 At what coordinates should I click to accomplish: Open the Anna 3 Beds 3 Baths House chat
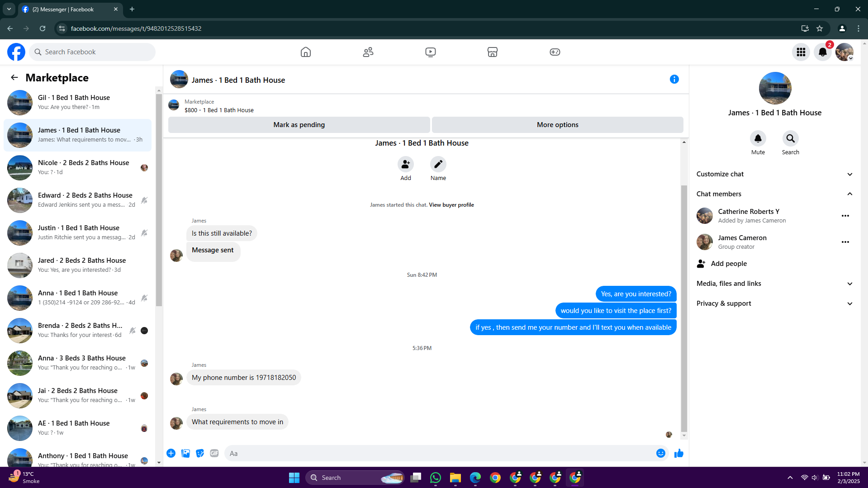click(x=78, y=363)
